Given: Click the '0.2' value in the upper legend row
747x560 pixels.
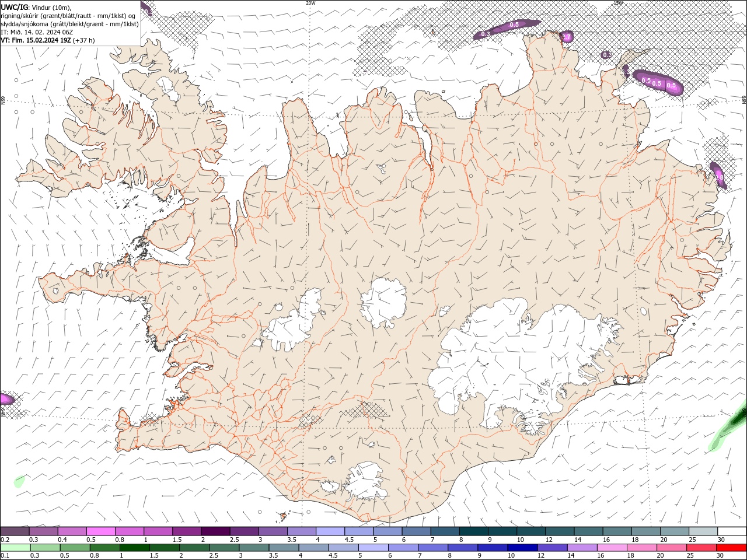Looking at the screenshot, I should pyautogui.click(x=5, y=540).
